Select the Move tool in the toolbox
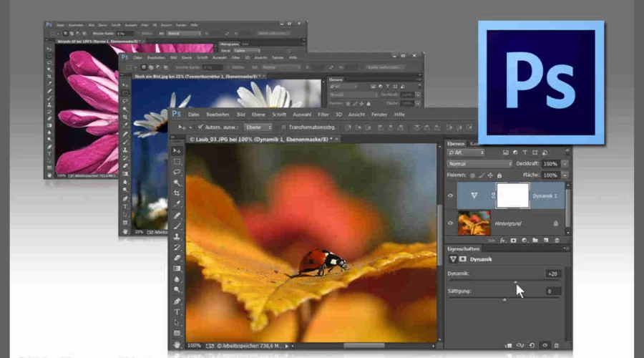The width and height of the screenshot is (644, 358). pyautogui.click(x=177, y=150)
